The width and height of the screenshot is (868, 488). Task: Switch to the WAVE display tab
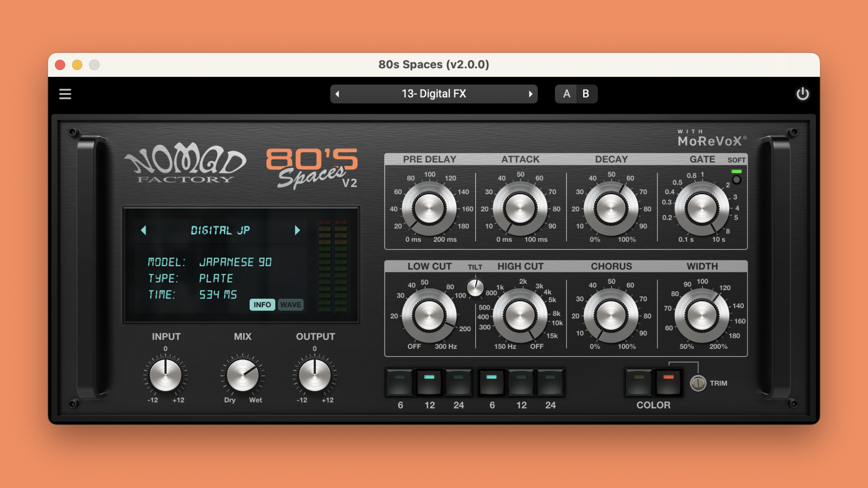pyautogui.click(x=290, y=305)
